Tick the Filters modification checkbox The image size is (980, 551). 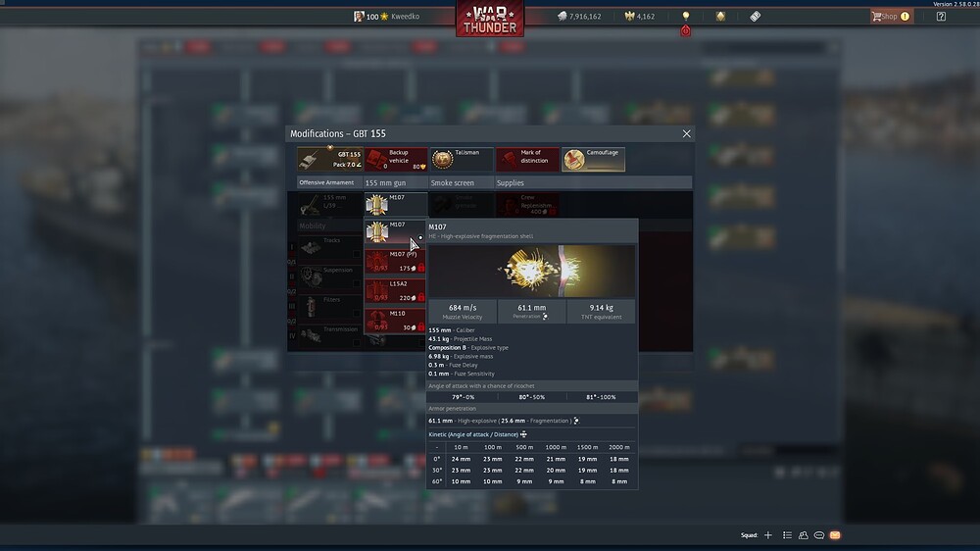coord(357,314)
